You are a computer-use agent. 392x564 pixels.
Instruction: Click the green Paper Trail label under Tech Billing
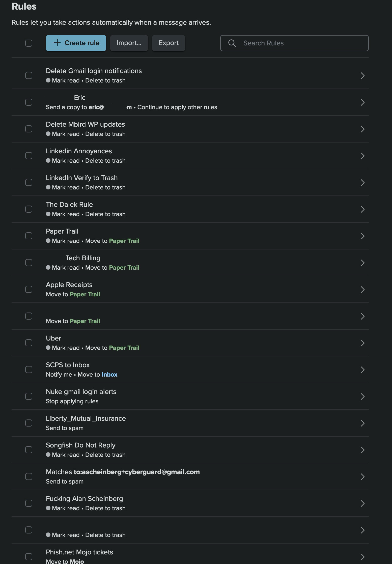click(x=124, y=268)
